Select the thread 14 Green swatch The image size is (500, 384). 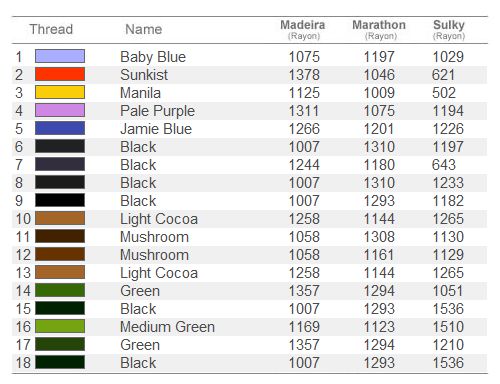(x=60, y=290)
